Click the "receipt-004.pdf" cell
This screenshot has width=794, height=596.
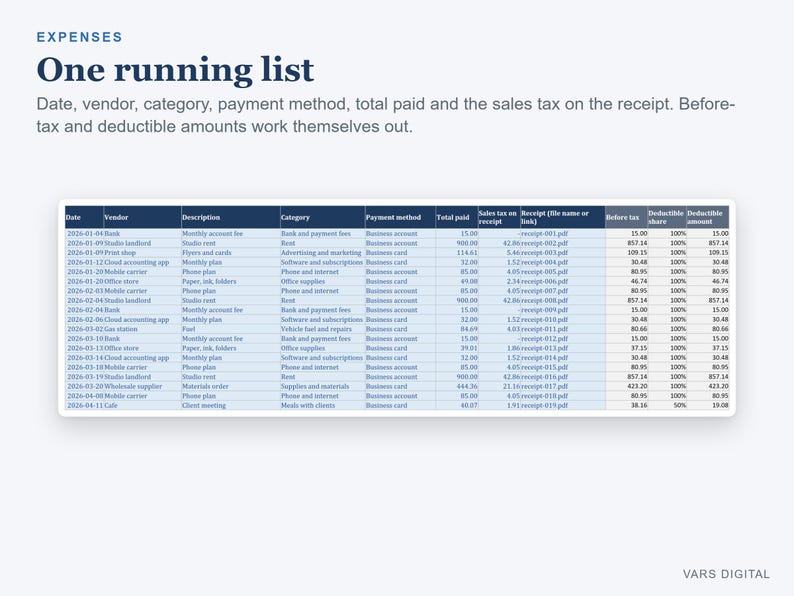click(x=563, y=262)
